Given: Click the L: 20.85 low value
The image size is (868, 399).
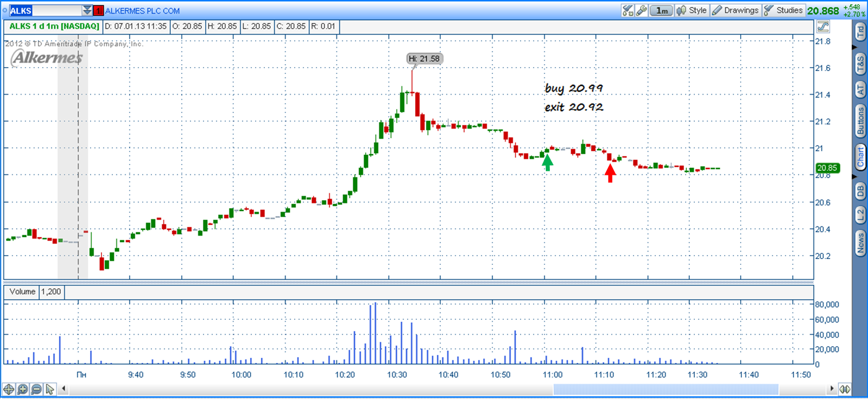Looking at the screenshot, I should click(x=257, y=26).
